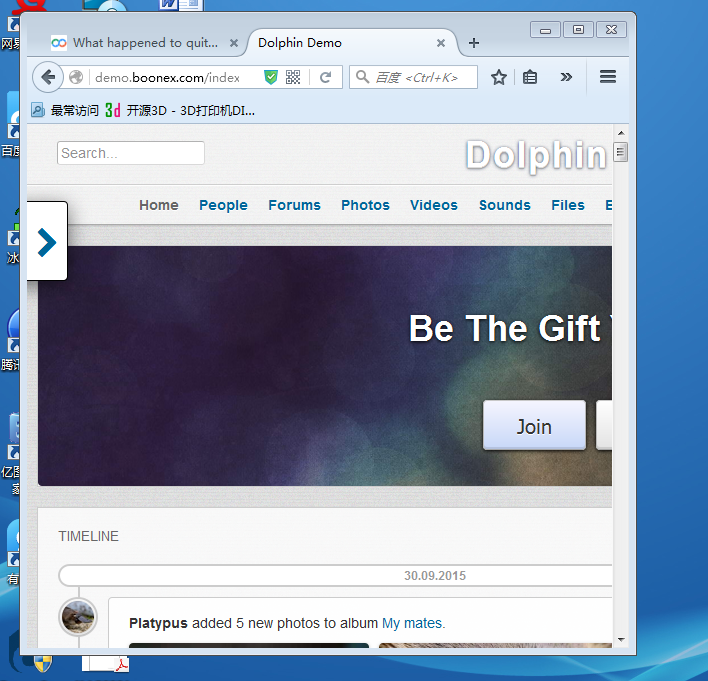Open the Videos menu item

tap(434, 205)
